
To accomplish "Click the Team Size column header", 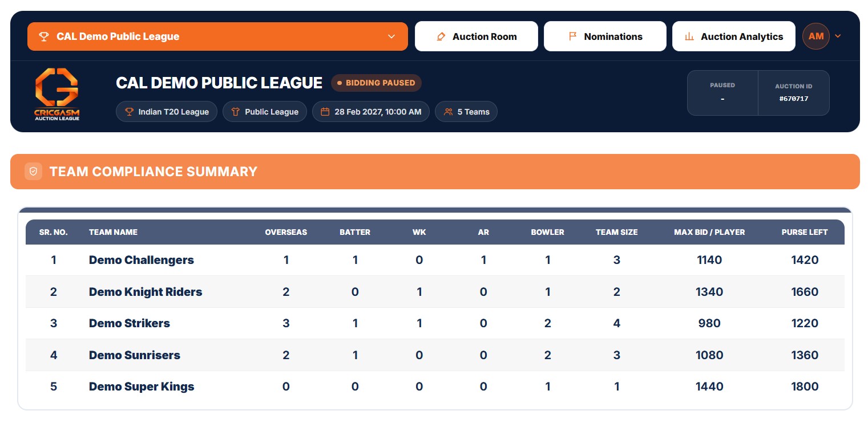I will (617, 232).
